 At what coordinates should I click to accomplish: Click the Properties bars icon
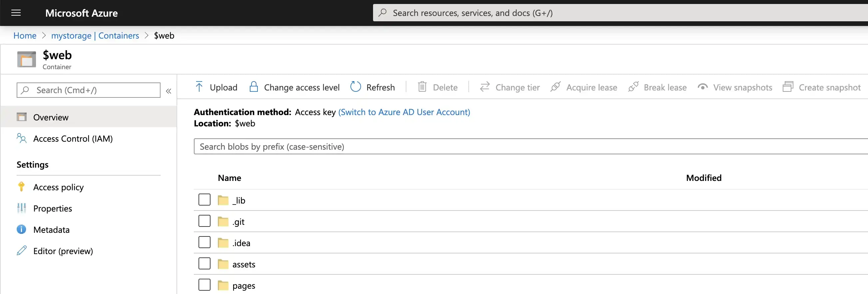[x=21, y=208]
